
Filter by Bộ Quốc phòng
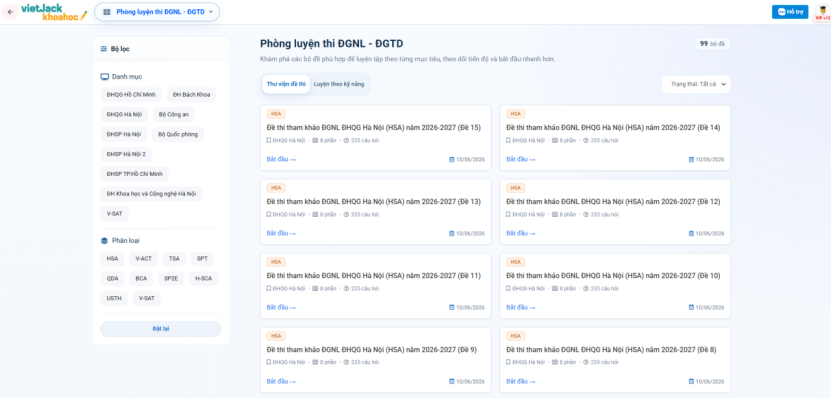point(178,135)
